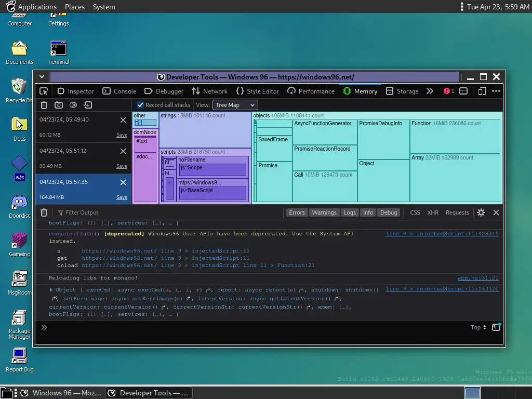
Task: Toggle the split console dock icon
Action: pos(463,91)
